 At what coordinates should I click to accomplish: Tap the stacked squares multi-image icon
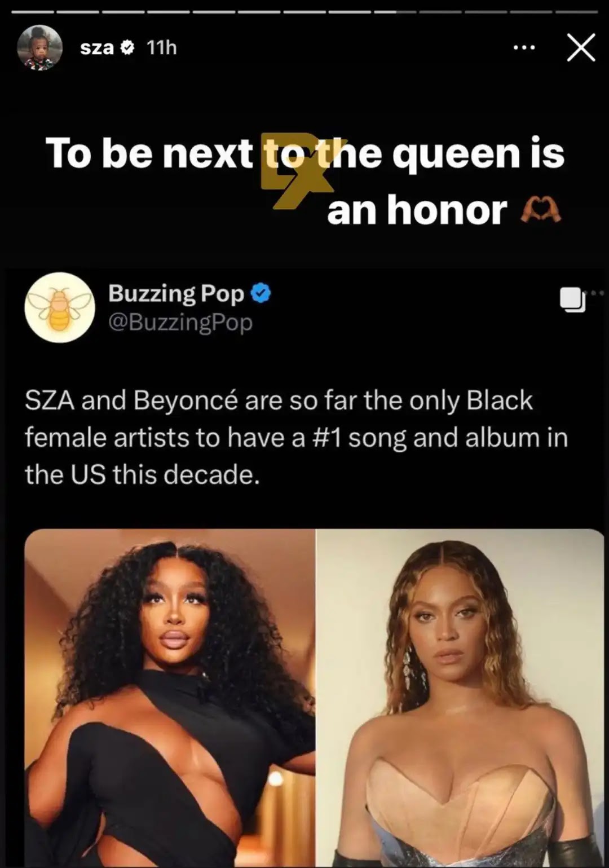[x=573, y=299]
